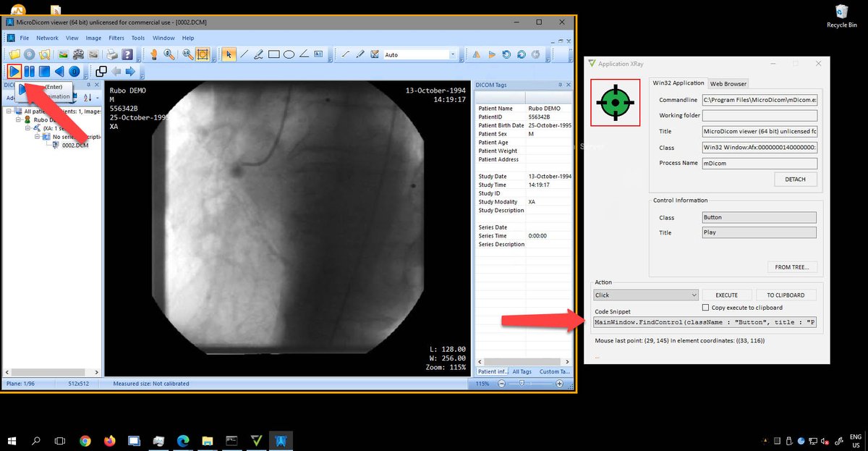Open a DICOM file via folder icon
This screenshot has width=868, height=451.
pyautogui.click(x=14, y=54)
